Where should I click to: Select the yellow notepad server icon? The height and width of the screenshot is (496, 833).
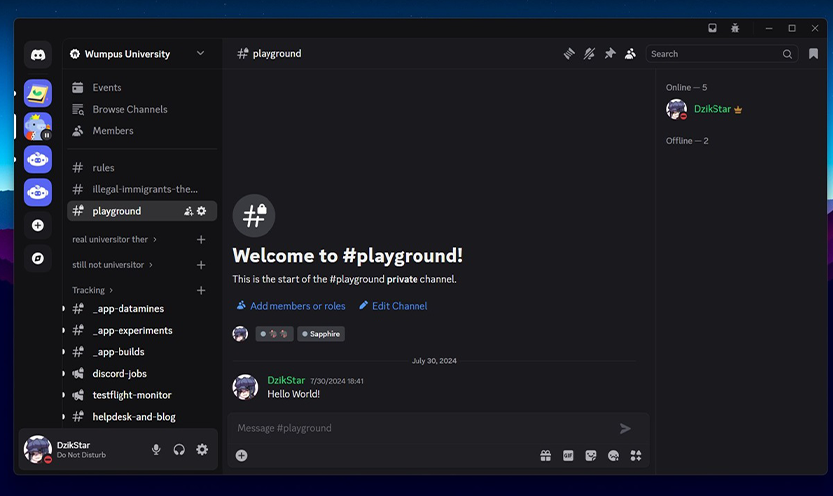click(38, 93)
